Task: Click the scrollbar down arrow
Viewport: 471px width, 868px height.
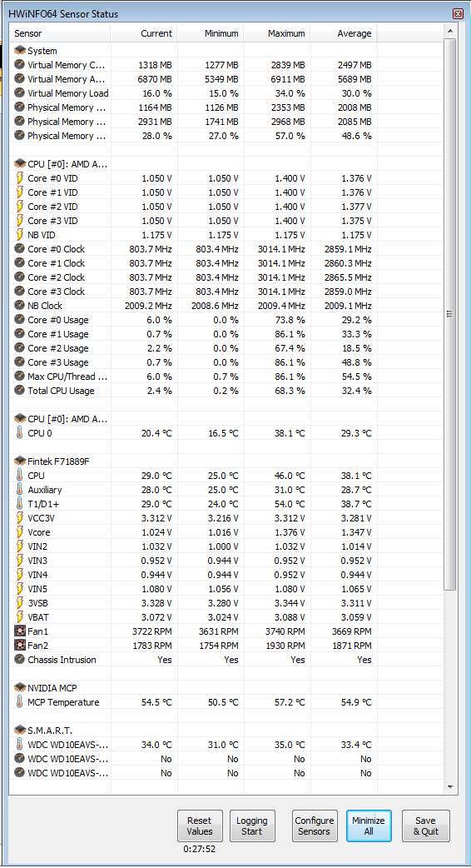Action: pyautogui.click(x=449, y=786)
